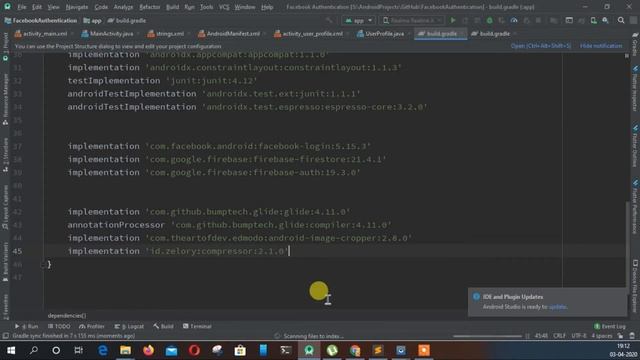Click the Sublime Text taskbar icon
Viewport: 640px width, 360px height.
tap(378, 350)
